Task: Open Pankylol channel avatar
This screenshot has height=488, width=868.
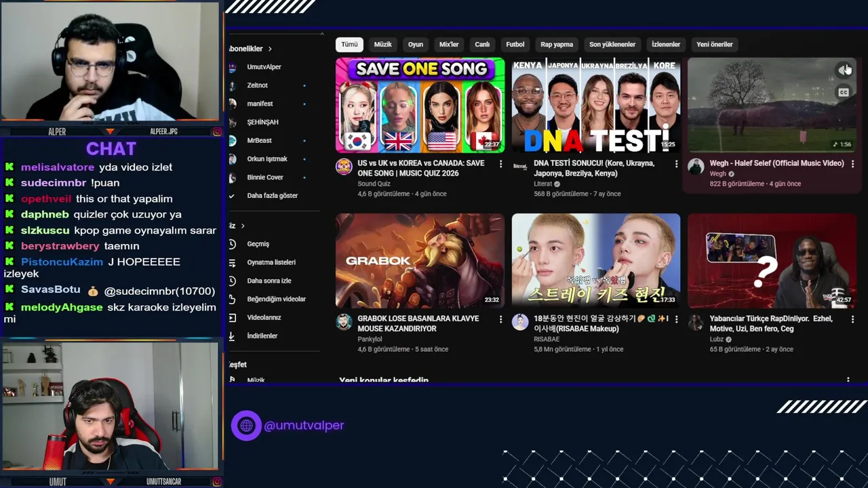Action: (x=344, y=322)
